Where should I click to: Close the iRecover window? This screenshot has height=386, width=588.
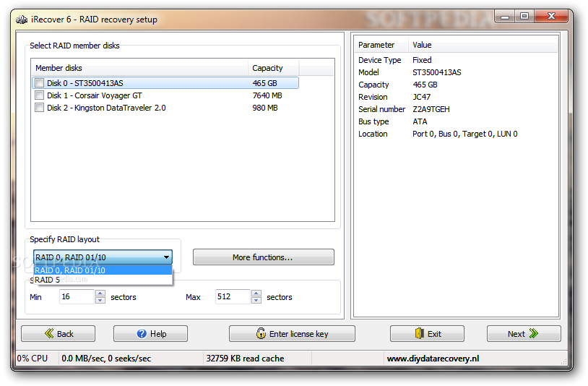tap(551, 17)
